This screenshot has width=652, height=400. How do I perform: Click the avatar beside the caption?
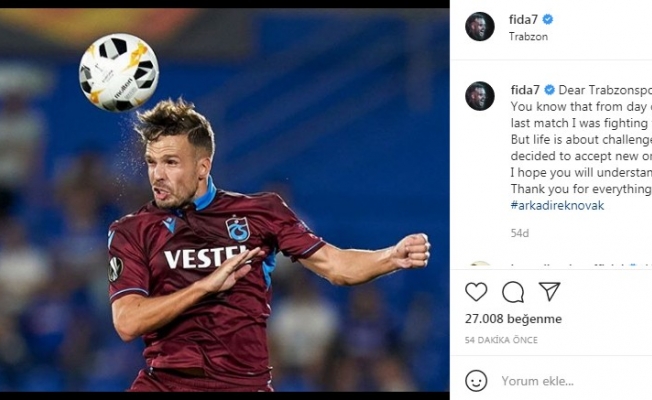pos(480,96)
